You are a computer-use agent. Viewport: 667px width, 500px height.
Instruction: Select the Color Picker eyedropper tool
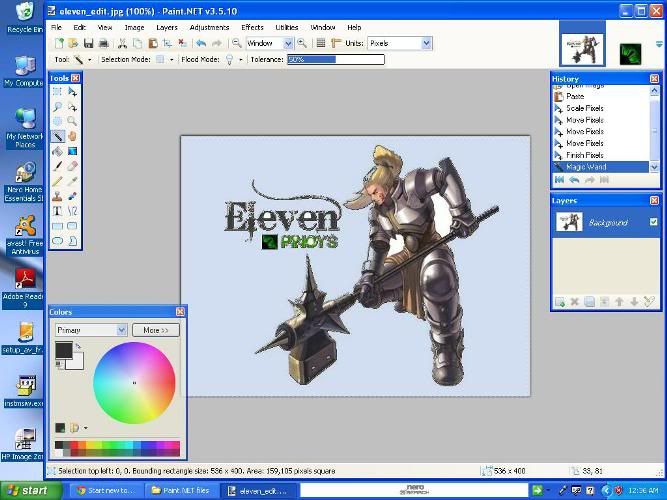(x=72, y=181)
